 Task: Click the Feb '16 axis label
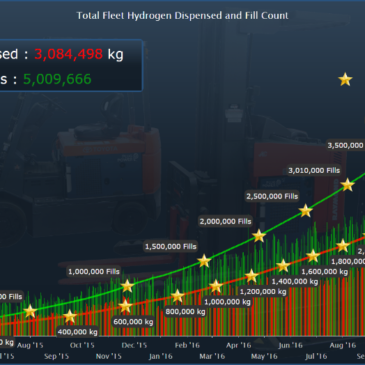187,345
